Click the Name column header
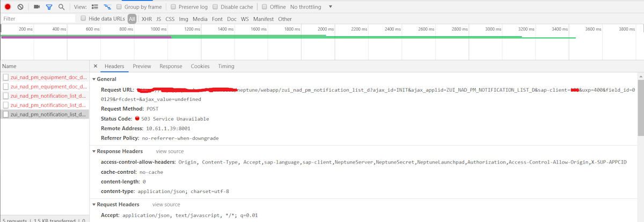644x222 pixels. coord(45,66)
